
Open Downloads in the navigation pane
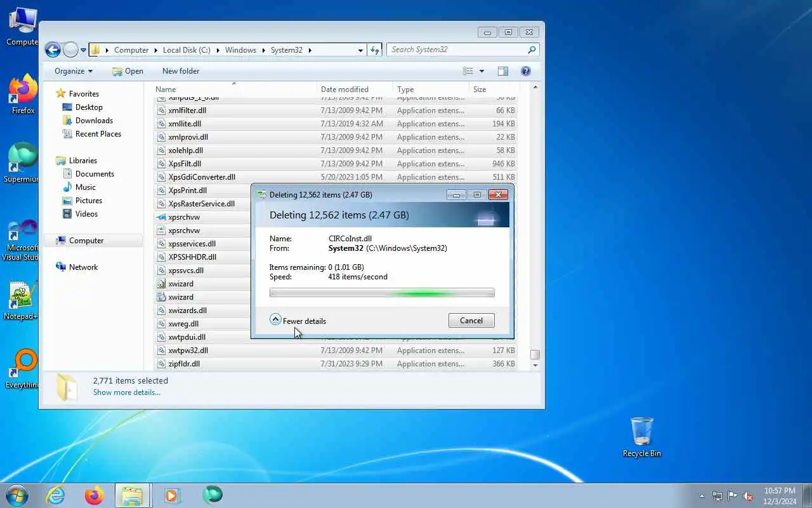point(94,121)
